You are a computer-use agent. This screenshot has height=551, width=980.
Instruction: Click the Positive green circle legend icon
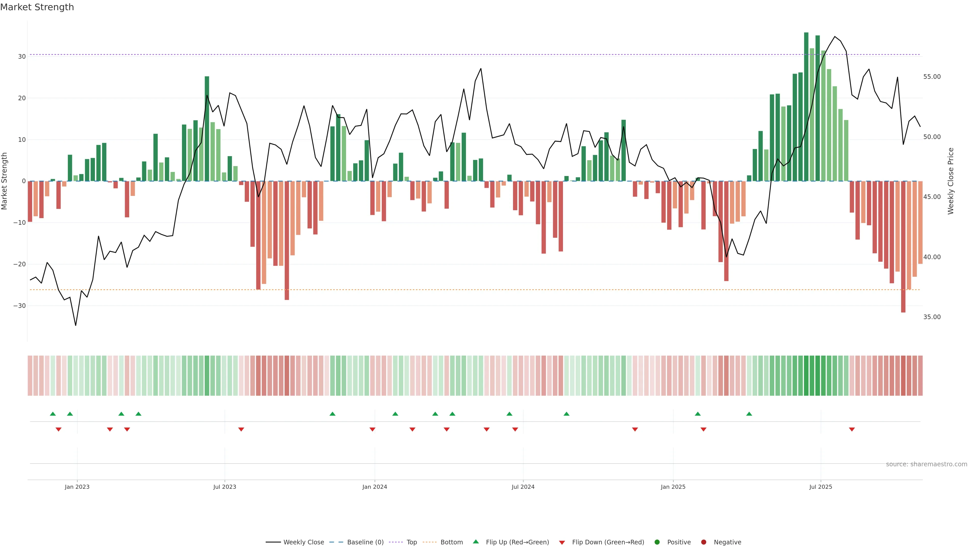657,542
